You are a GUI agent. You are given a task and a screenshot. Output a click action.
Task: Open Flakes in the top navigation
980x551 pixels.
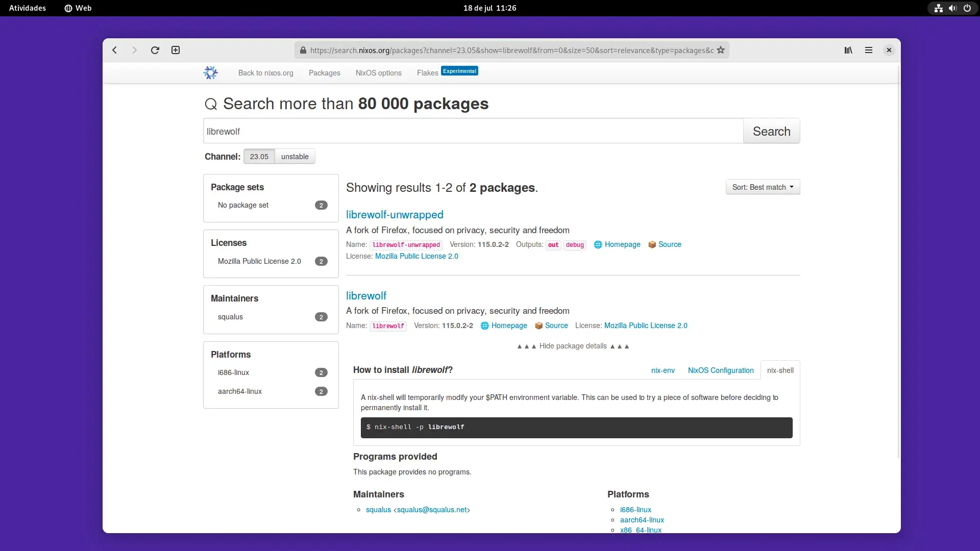pos(428,73)
